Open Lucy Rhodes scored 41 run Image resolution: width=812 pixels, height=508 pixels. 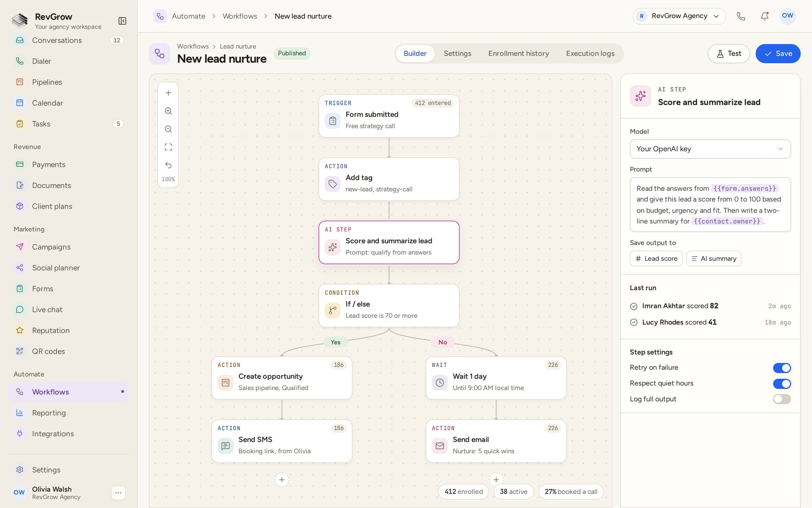(x=710, y=322)
